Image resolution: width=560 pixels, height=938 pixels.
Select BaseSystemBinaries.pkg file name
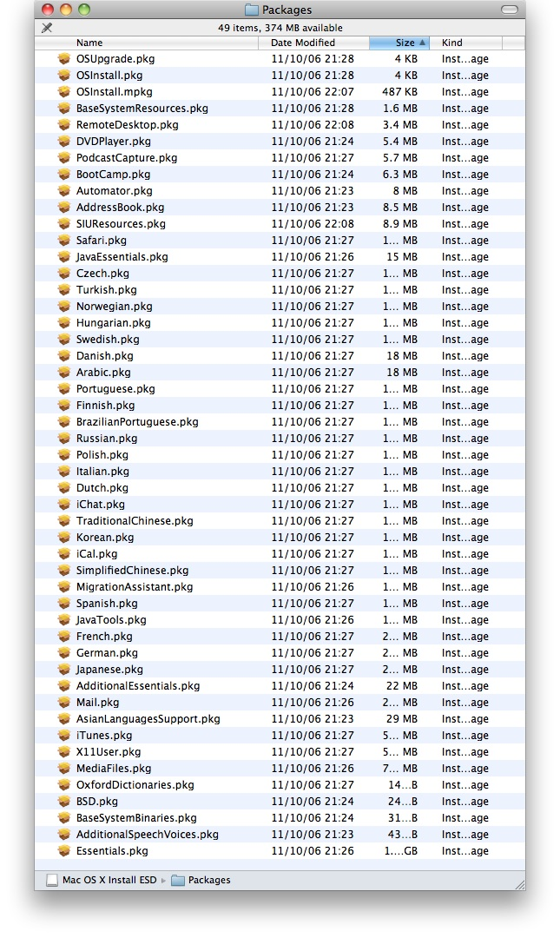tap(136, 818)
